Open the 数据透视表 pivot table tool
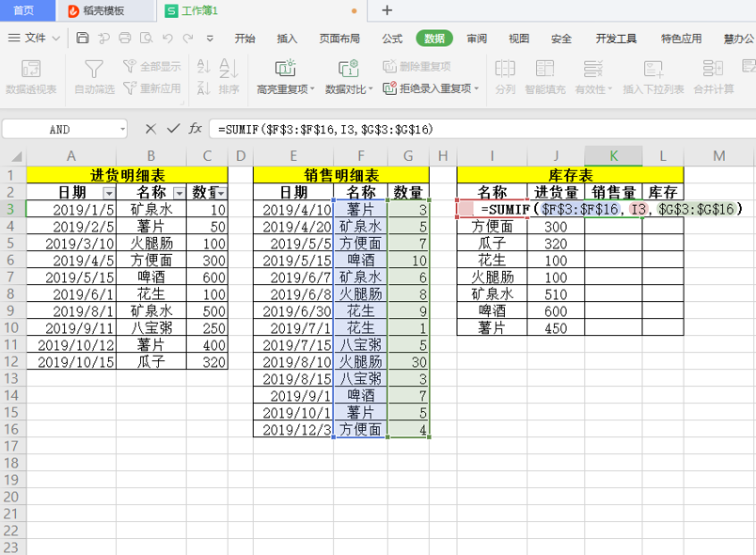Screen dimensions: 756x555 pos(31,76)
